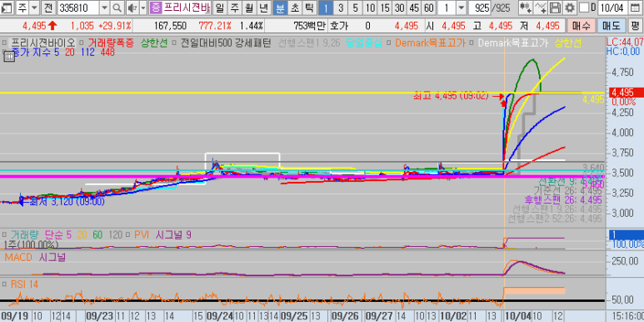Image resolution: width=644 pixels, height=322 pixels.
Task: Click the 매도 sell button
Action: 611,26
